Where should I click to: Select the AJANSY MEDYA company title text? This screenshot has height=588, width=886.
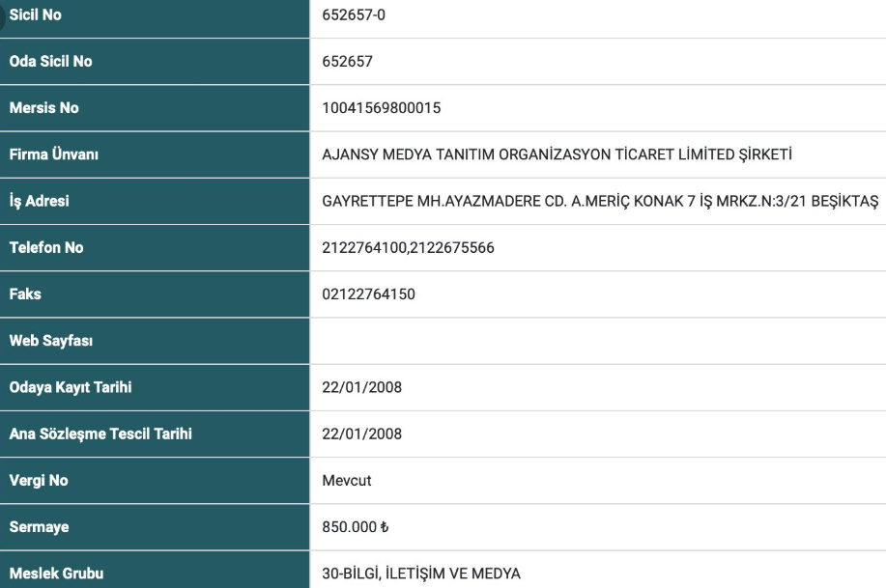557,154
